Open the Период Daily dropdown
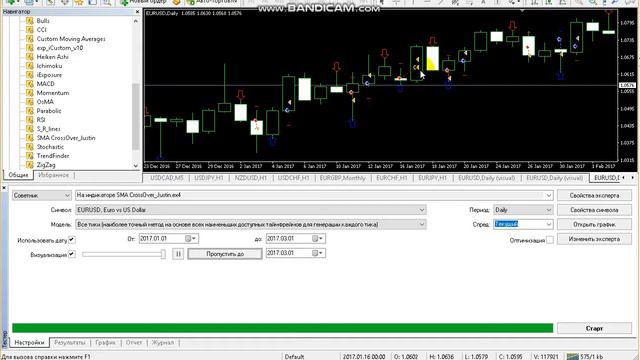Viewport: 640px width, 360px height. (523, 210)
